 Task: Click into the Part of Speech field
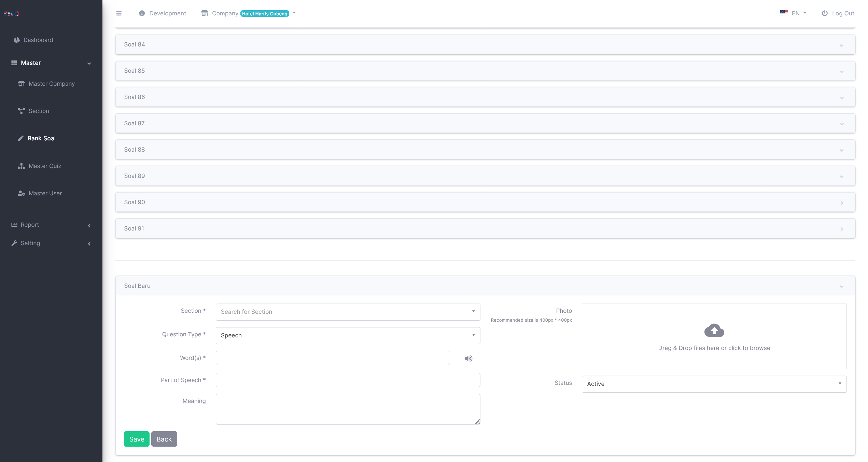pos(348,380)
